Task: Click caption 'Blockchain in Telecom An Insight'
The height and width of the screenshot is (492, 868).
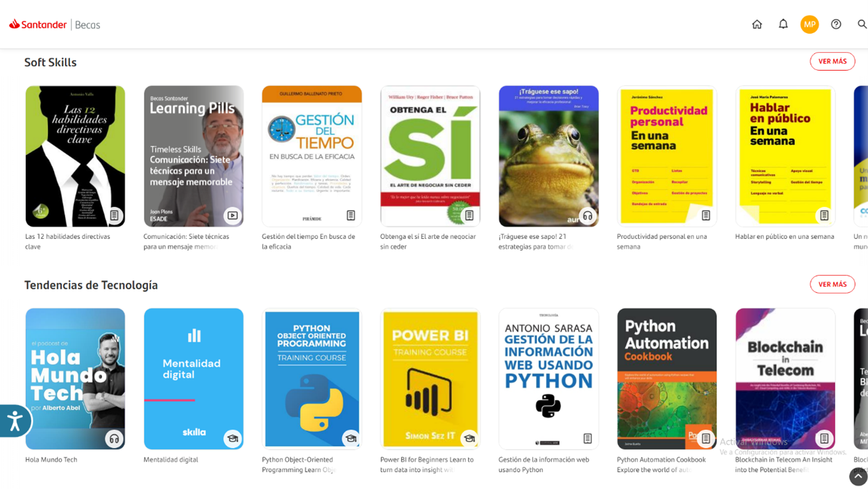Action: (784, 464)
